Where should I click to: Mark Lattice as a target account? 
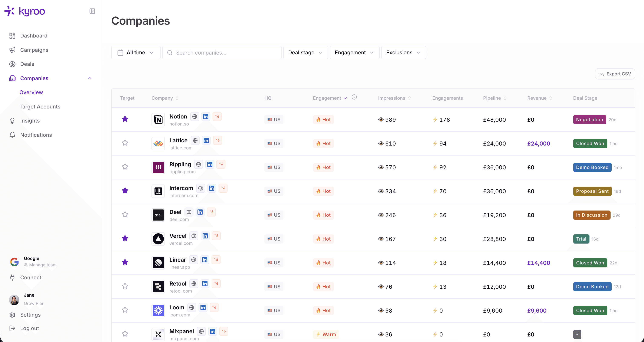click(125, 143)
